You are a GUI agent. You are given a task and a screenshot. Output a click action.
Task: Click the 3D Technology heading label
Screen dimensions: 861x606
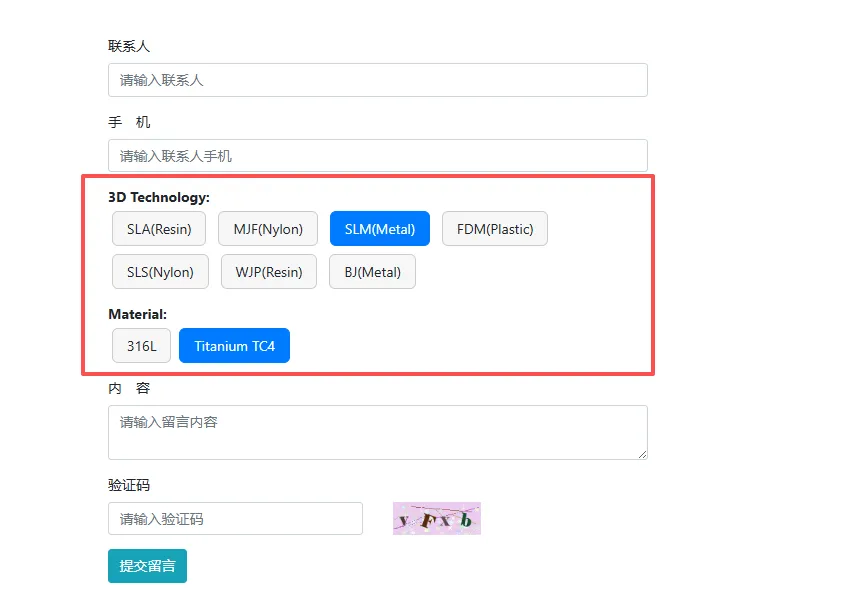click(x=159, y=197)
